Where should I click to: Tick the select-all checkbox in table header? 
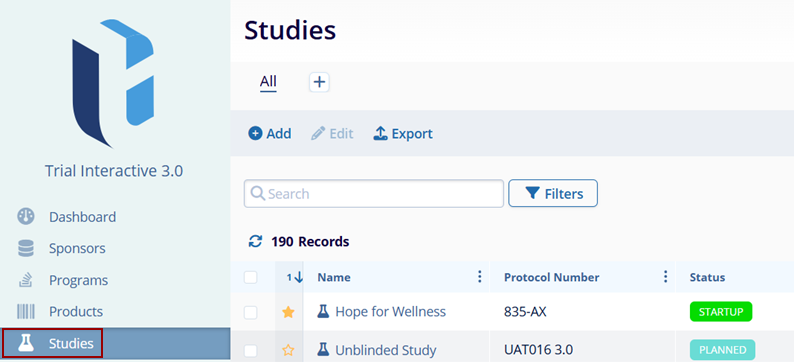[251, 277]
